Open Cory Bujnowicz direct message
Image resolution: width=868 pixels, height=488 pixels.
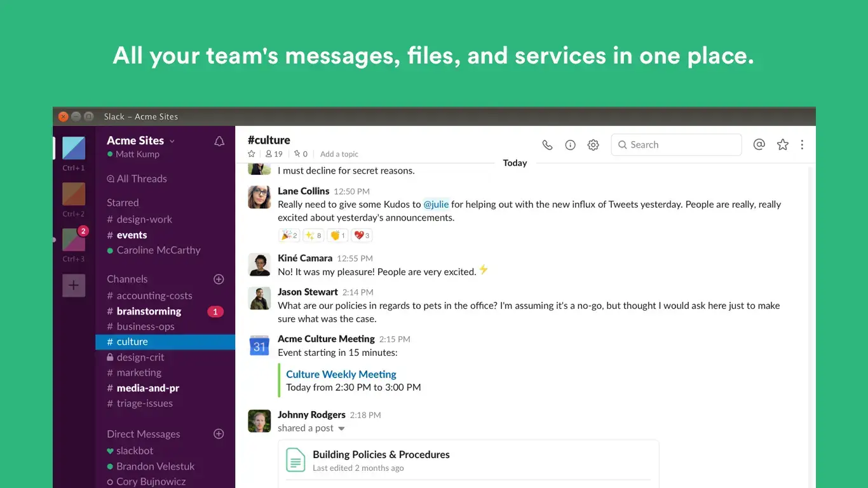point(146,482)
